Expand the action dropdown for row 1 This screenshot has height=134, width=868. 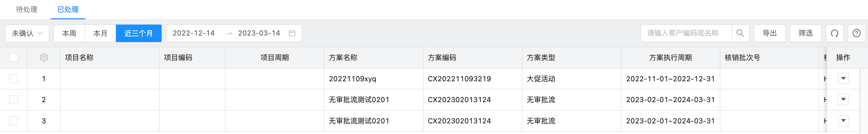point(843,78)
